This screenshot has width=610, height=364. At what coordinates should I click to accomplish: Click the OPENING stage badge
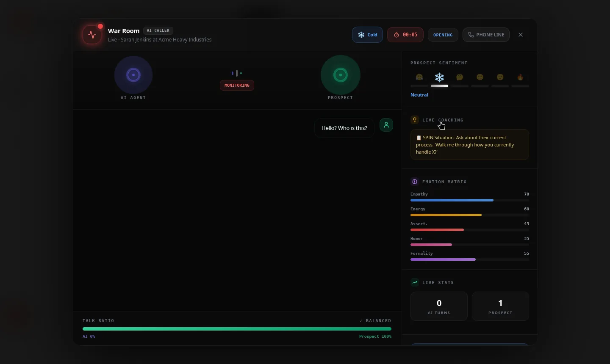tap(443, 35)
